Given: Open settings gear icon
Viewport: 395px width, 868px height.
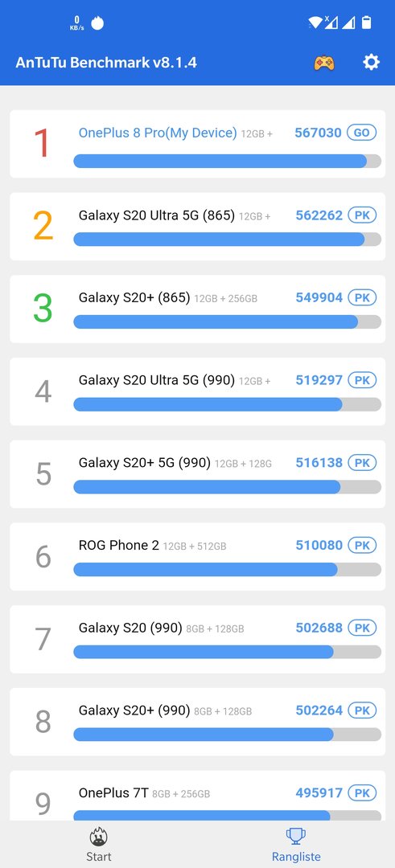Looking at the screenshot, I should [371, 62].
